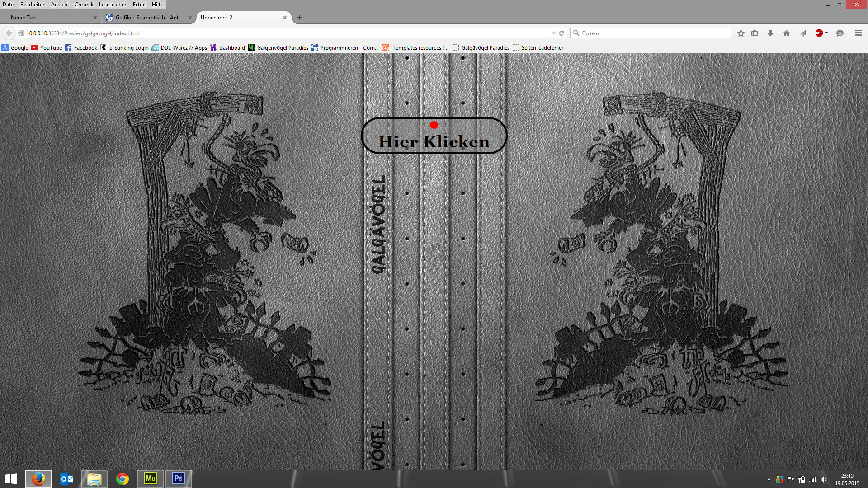
Task: Click the bookmark star icon
Action: (741, 33)
